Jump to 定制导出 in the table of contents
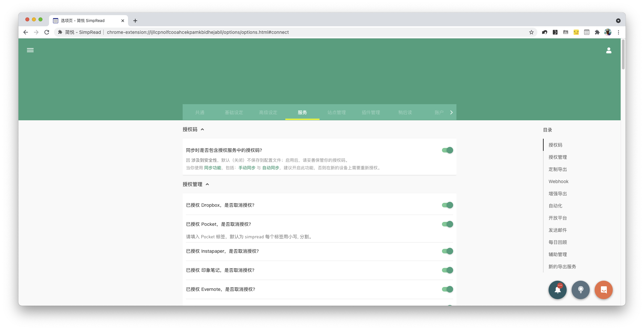Screen dimensions: 644x330 [x=558, y=169]
